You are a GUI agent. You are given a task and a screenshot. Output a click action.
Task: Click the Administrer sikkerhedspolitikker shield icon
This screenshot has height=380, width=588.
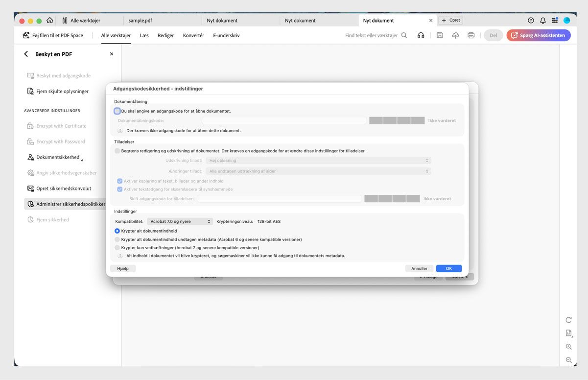click(30, 204)
